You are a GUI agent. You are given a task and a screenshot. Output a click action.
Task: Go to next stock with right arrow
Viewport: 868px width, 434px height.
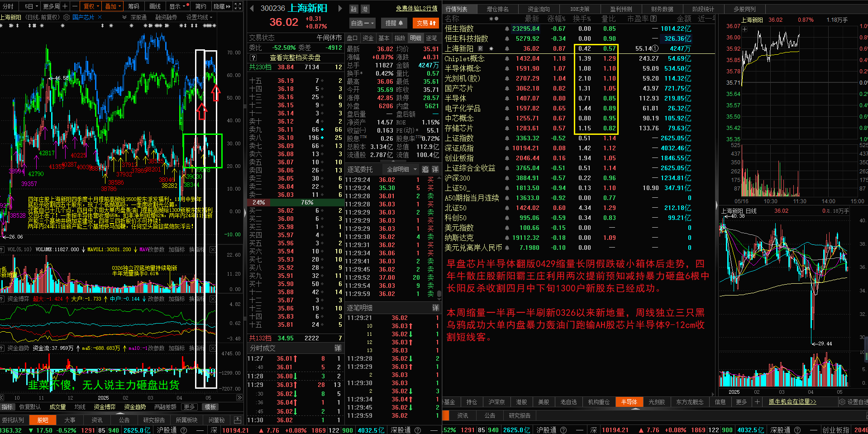point(340,8)
